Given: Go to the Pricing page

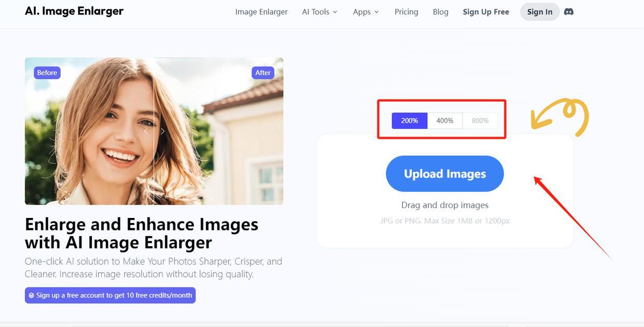Looking at the screenshot, I should point(407,11).
